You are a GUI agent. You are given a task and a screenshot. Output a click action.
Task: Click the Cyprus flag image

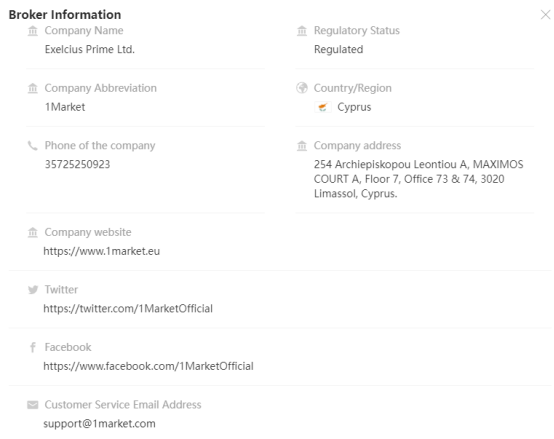tap(323, 107)
